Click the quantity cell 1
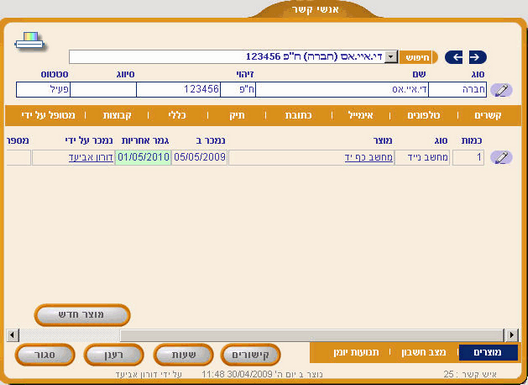This screenshot has height=385, width=528. [468, 158]
